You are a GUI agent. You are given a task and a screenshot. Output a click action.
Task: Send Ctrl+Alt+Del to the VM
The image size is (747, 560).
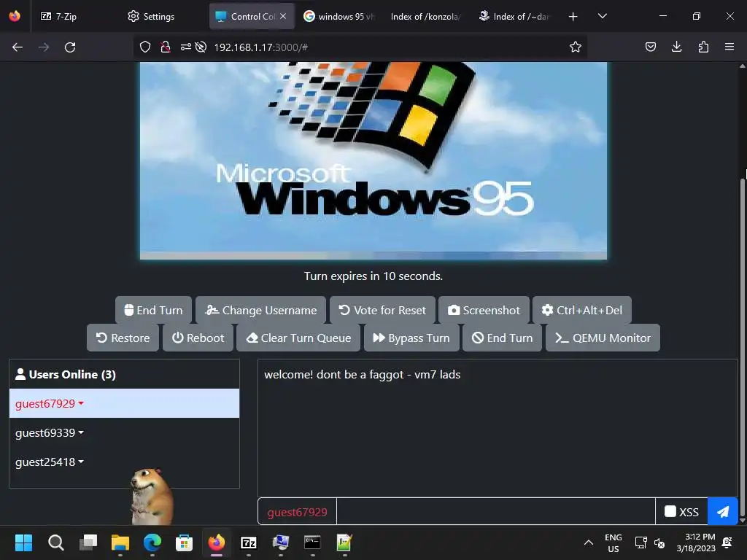[581, 310]
